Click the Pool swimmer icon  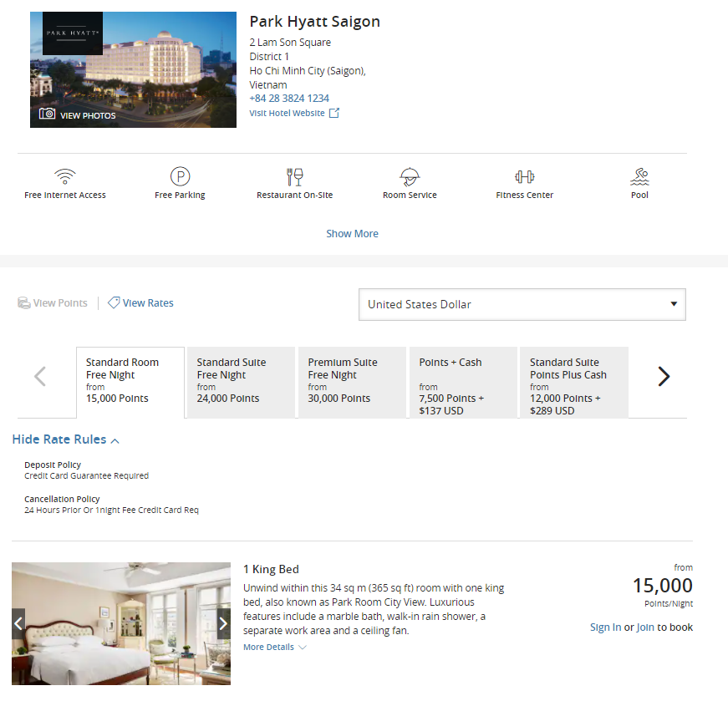click(639, 177)
